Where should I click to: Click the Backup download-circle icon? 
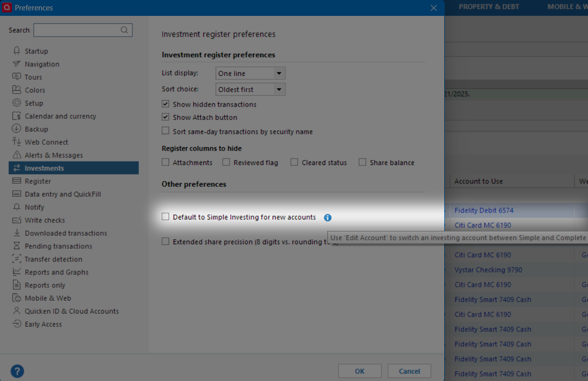tap(16, 128)
